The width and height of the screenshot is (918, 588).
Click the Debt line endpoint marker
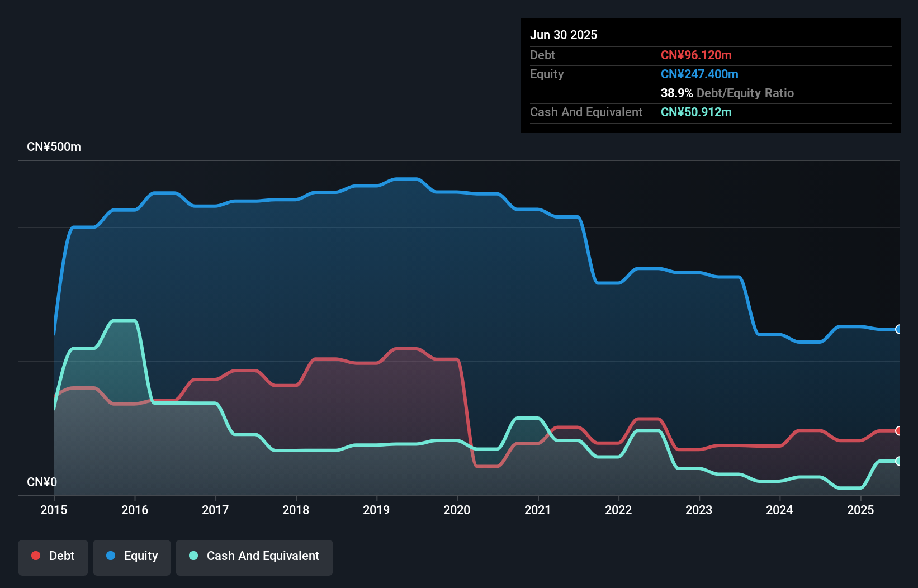[x=898, y=430]
